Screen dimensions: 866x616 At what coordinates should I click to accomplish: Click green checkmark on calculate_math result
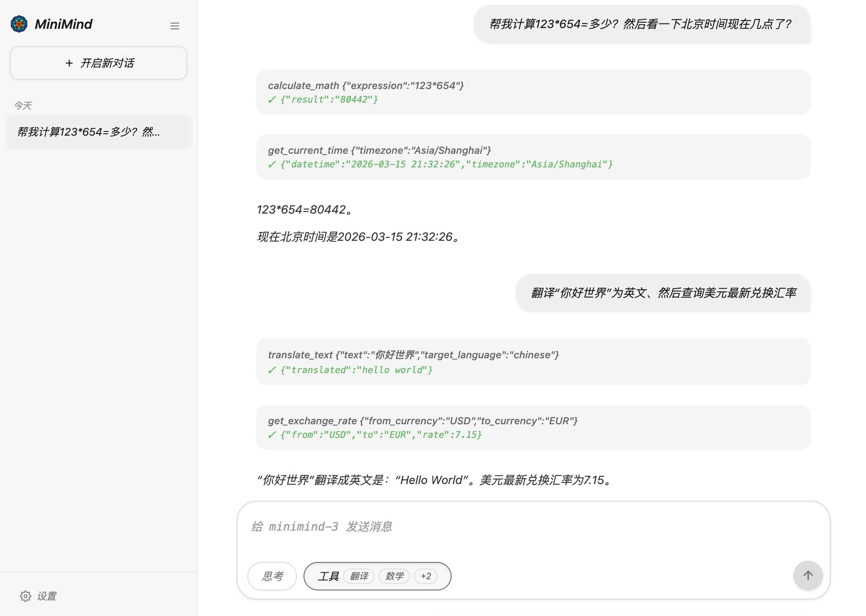click(x=272, y=100)
